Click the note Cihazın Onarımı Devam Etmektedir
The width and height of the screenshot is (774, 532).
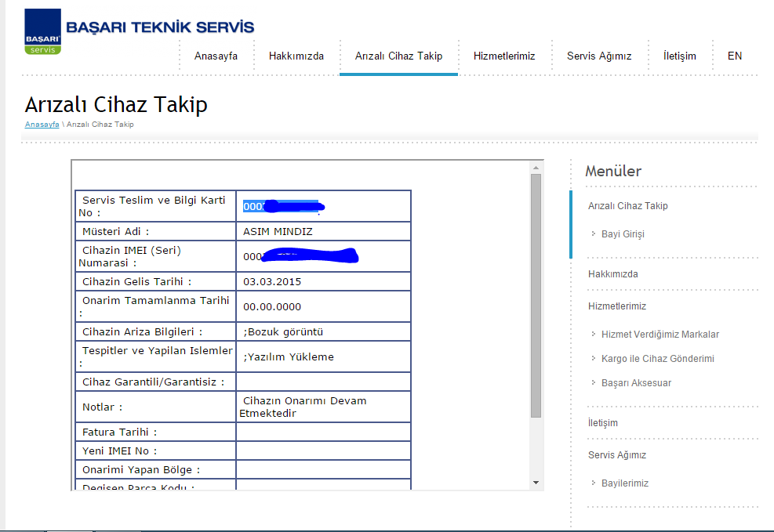tap(303, 407)
